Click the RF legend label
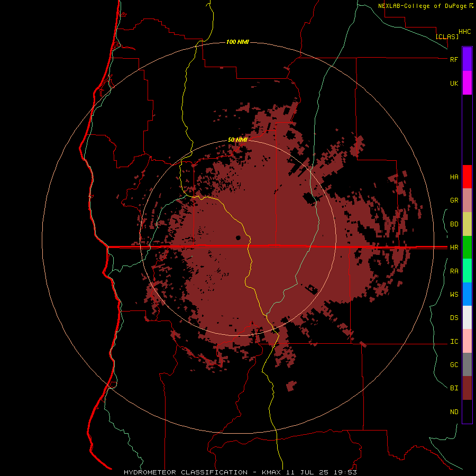 pyautogui.click(x=454, y=59)
